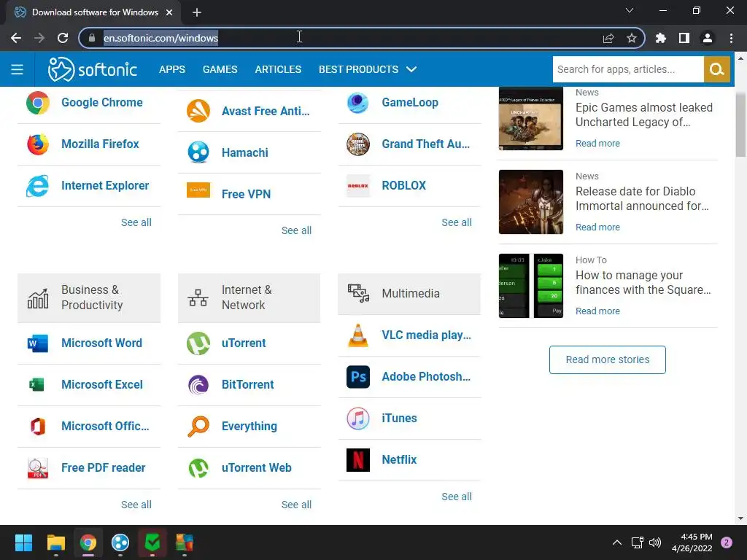The height and width of the screenshot is (560, 747).
Task: Click the iTunes music note icon
Action: (357, 419)
